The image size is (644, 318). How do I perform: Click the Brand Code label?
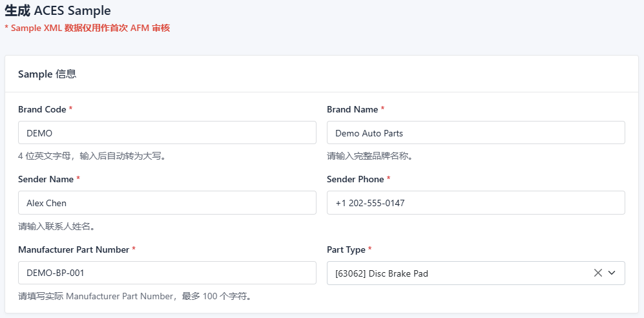tap(42, 109)
